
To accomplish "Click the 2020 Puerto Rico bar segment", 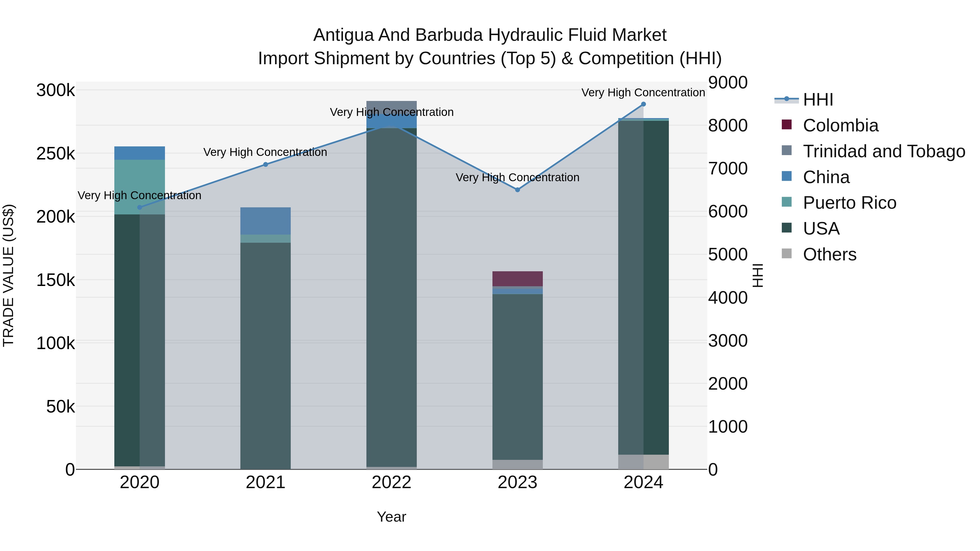I will [140, 187].
